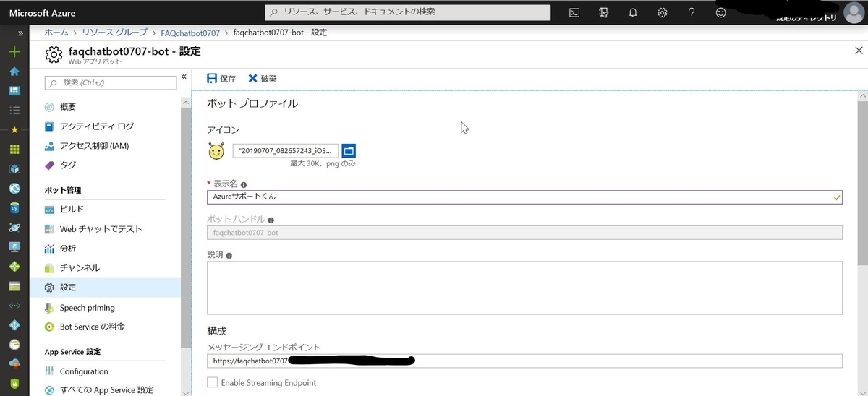Collapse the resource menu with double chevron
This screenshot has height=396, width=868.
click(184, 77)
